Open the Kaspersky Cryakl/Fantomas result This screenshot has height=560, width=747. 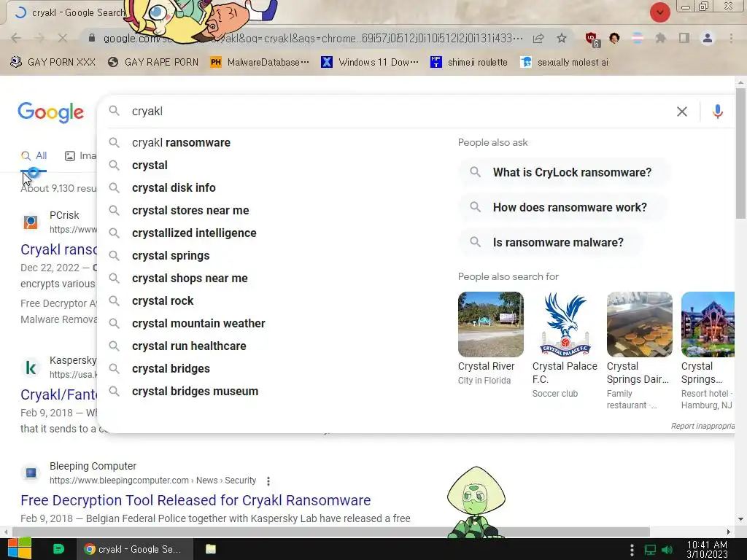(58, 394)
